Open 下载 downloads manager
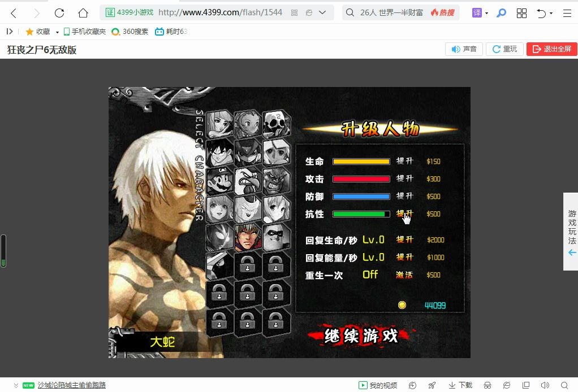 point(460,385)
